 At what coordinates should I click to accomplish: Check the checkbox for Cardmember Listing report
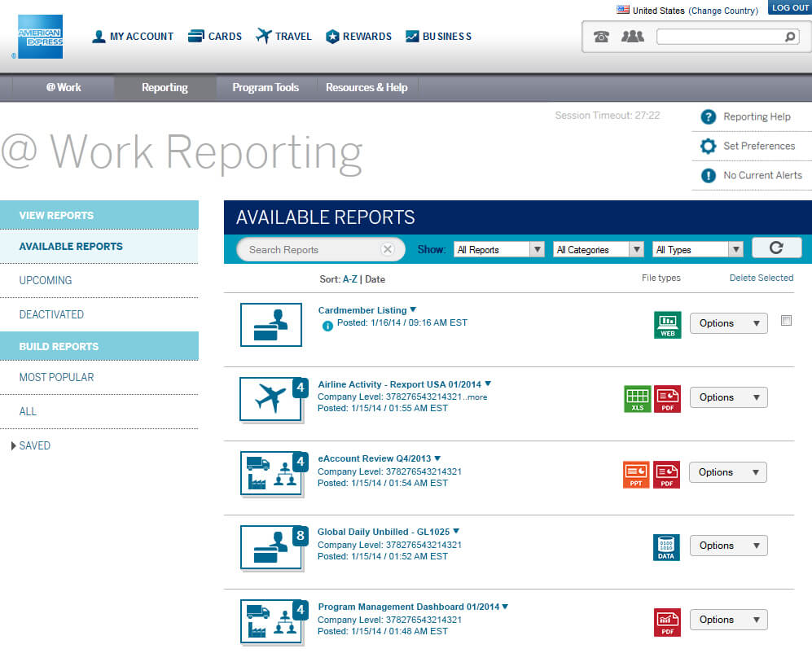(x=786, y=321)
